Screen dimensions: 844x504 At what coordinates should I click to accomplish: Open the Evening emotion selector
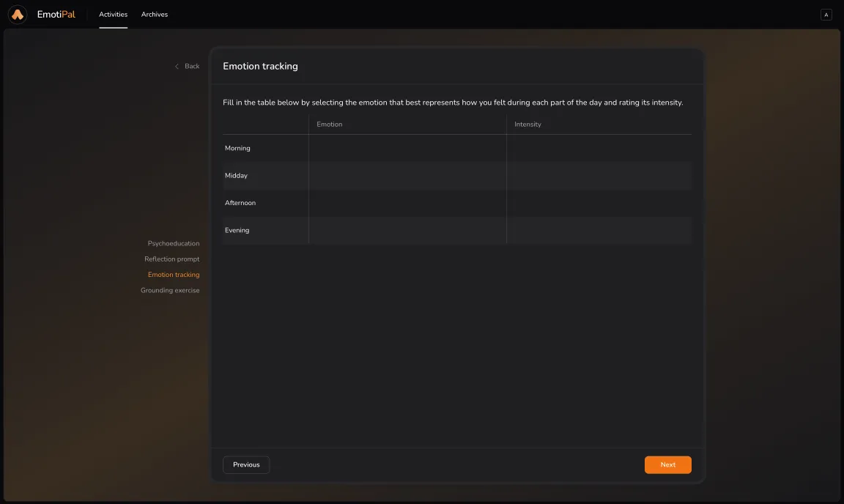[x=407, y=230]
